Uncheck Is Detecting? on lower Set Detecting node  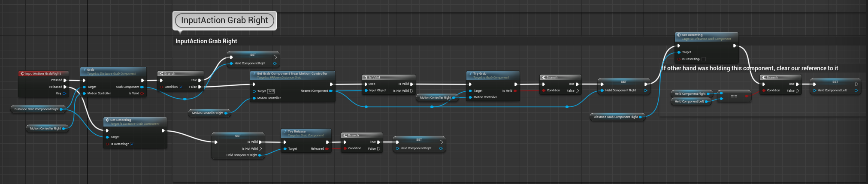pos(132,144)
